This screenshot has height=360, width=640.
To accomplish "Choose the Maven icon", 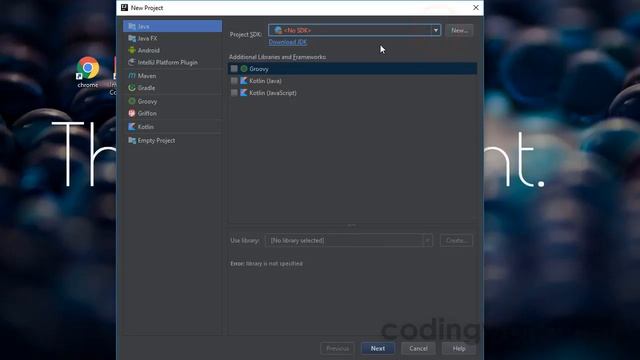I will click(132, 76).
